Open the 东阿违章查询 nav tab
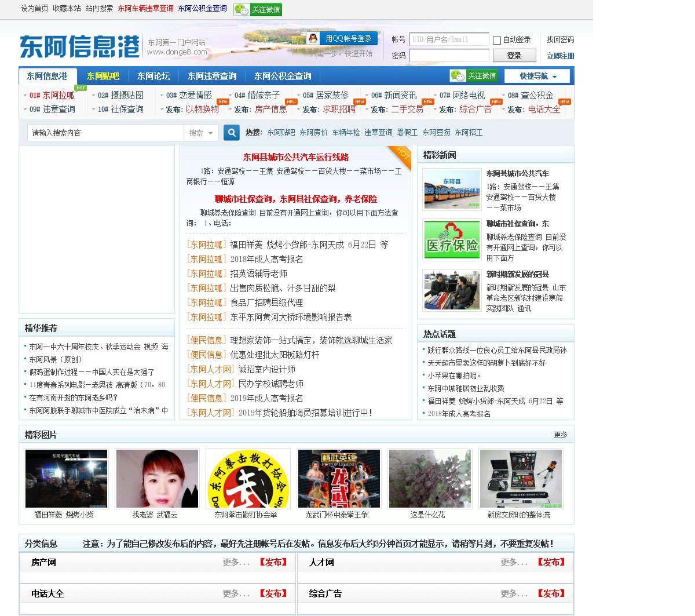 click(212, 76)
